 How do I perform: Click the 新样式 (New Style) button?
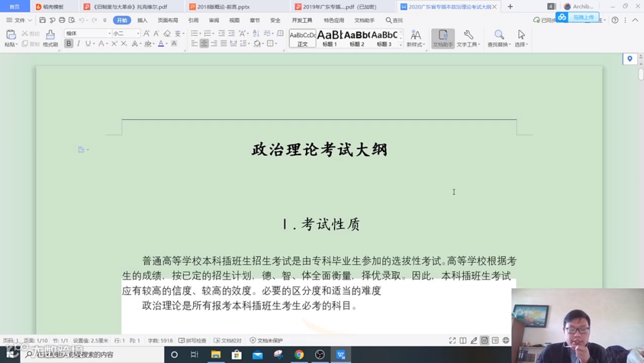click(x=415, y=37)
